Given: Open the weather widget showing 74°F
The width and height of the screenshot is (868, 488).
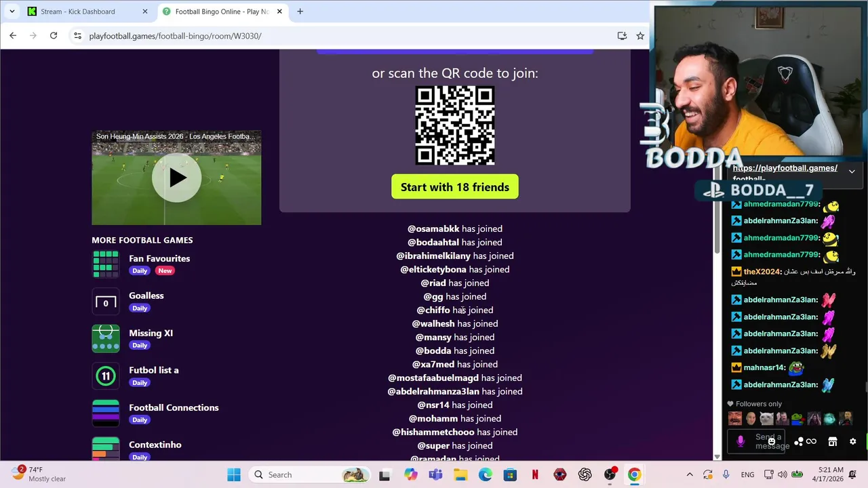Looking at the screenshot, I should pyautogui.click(x=39, y=474).
